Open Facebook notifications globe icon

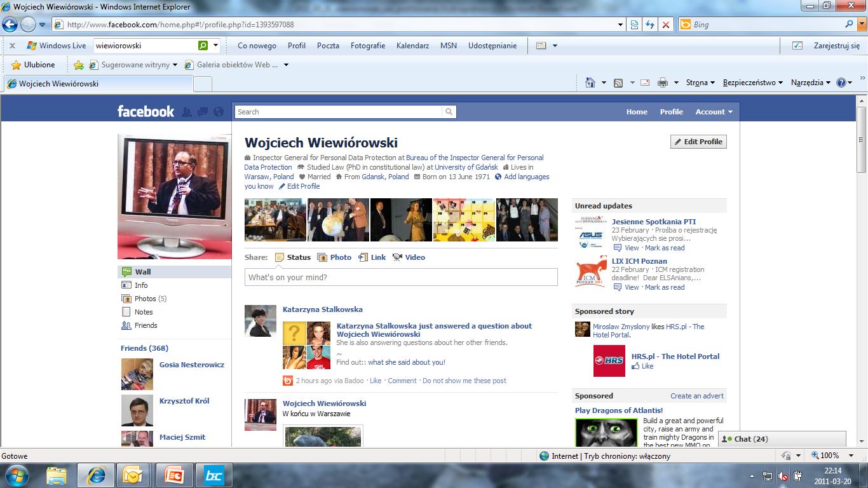[x=219, y=112]
